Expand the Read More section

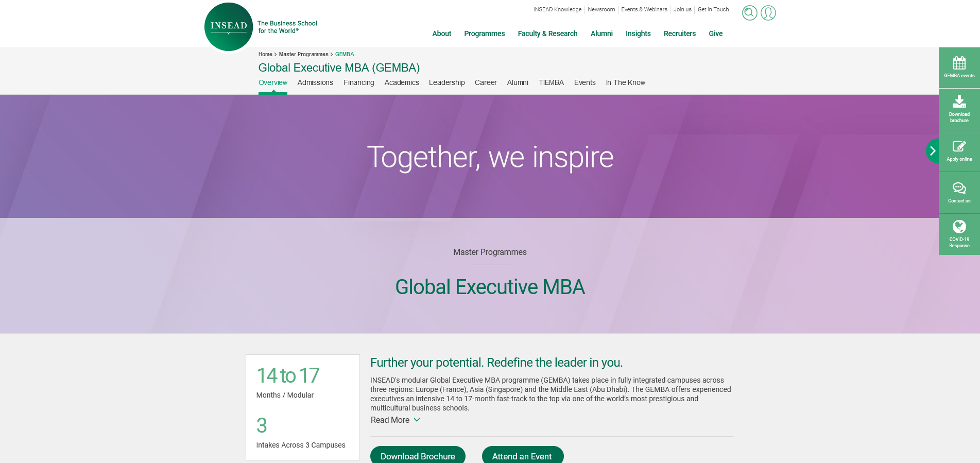click(x=395, y=420)
